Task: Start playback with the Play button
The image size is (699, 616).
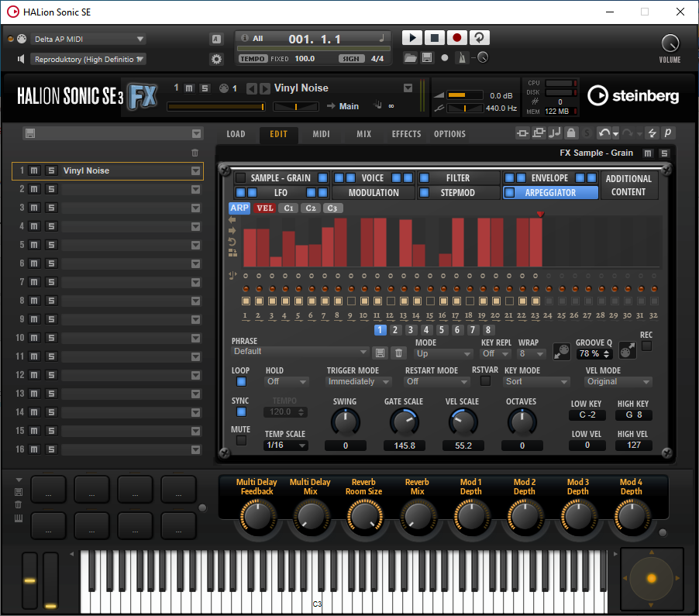Action: pyautogui.click(x=412, y=38)
